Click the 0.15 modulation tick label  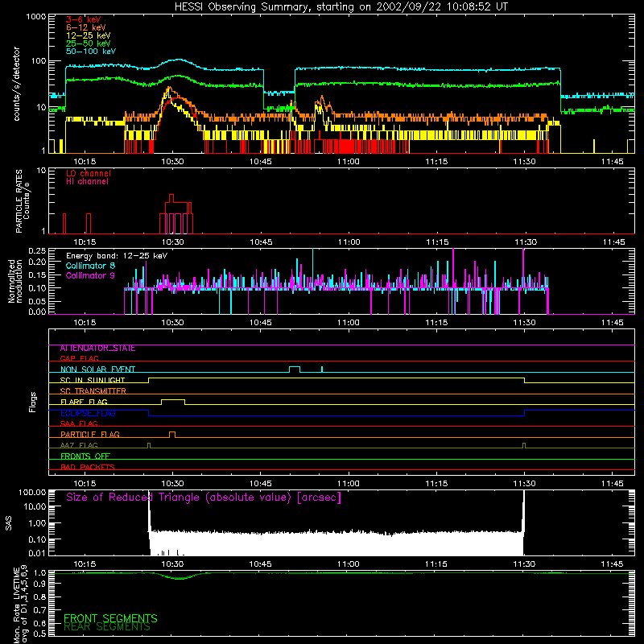pyautogui.click(x=37, y=275)
